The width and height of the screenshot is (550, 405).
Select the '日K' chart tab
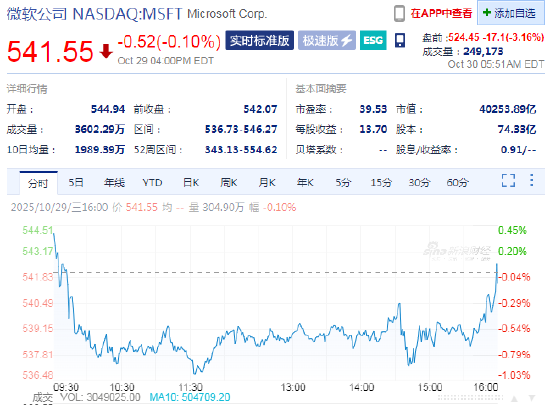pyautogui.click(x=191, y=183)
